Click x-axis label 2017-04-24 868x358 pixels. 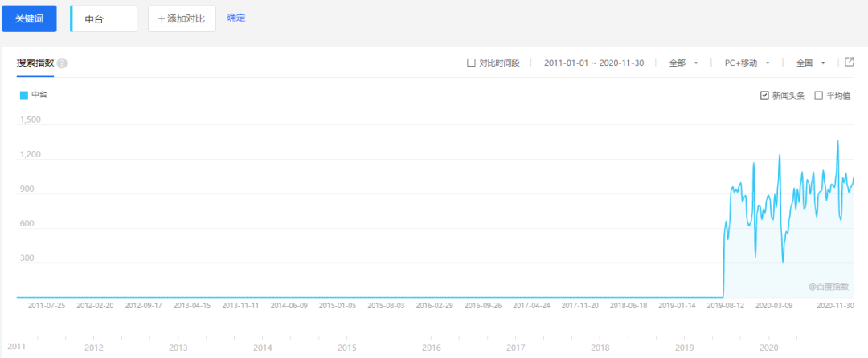[531, 305]
